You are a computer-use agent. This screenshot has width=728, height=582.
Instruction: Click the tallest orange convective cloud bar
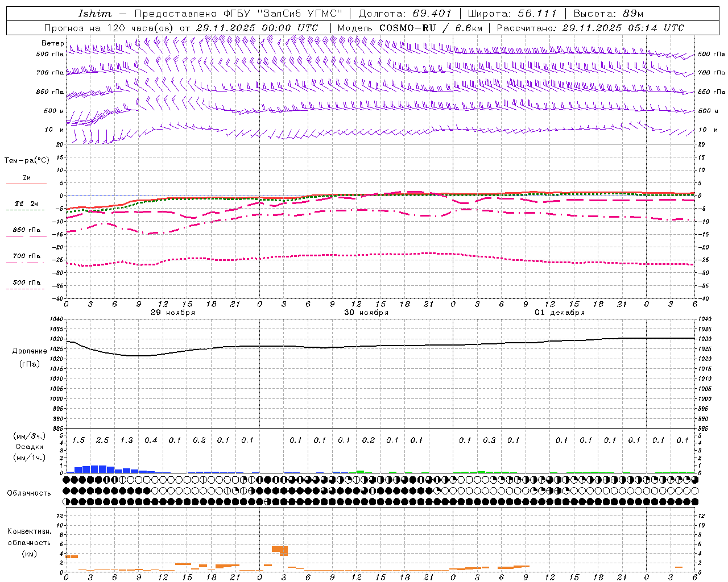pyautogui.click(x=284, y=551)
